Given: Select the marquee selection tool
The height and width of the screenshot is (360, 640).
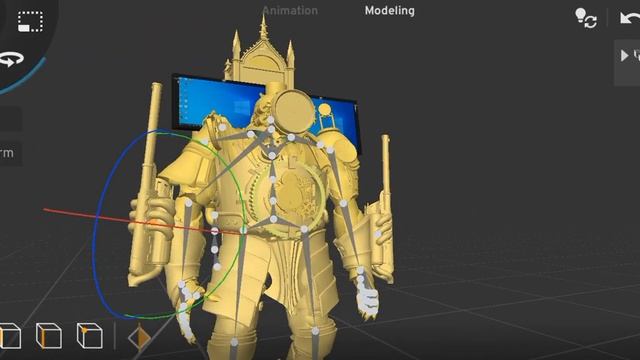Looking at the screenshot, I should [30, 21].
